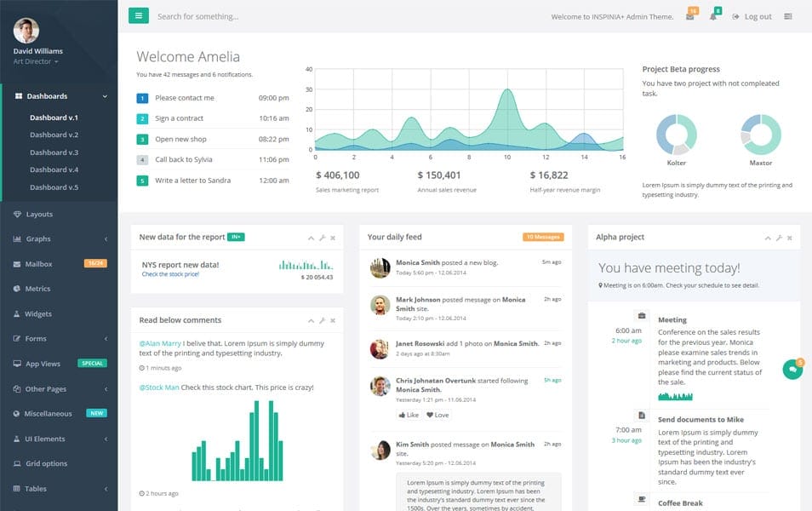The height and width of the screenshot is (511, 812).
Task: Click the wrench settings icon on Alpha project panel
Action: pyautogui.click(x=780, y=238)
